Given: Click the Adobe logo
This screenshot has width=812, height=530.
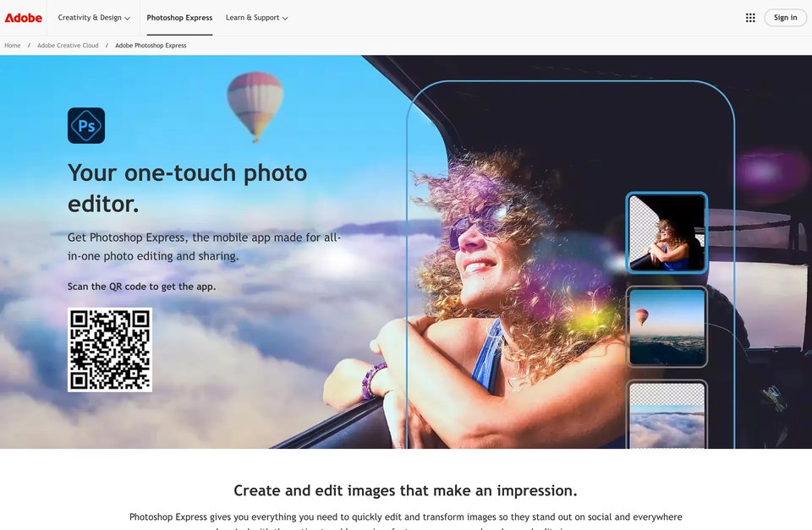Looking at the screenshot, I should coord(24,18).
